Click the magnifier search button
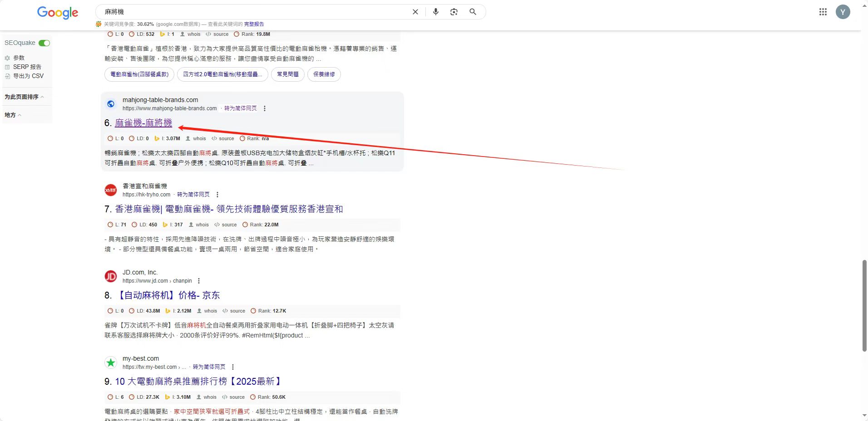Screen dimensions: 868x421 tap(473, 12)
